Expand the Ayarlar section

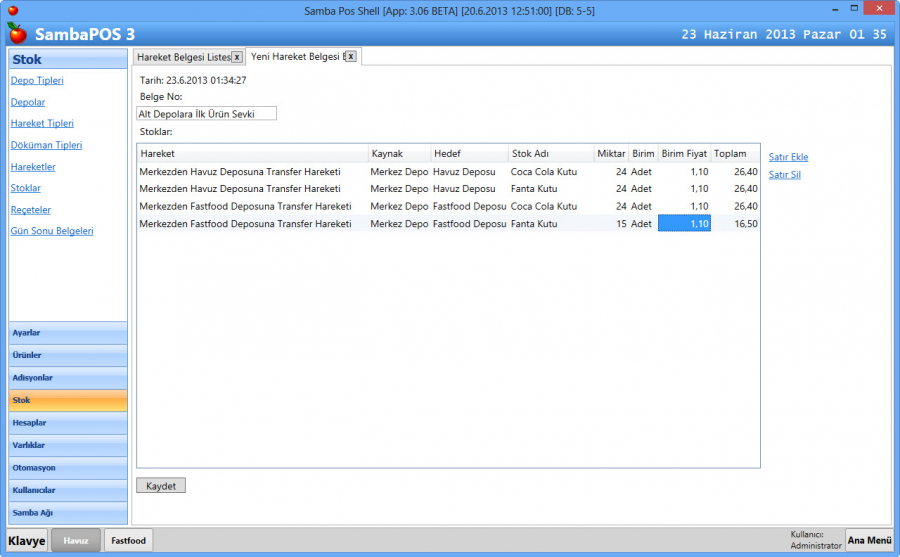pyautogui.click(x=68, y=333)
